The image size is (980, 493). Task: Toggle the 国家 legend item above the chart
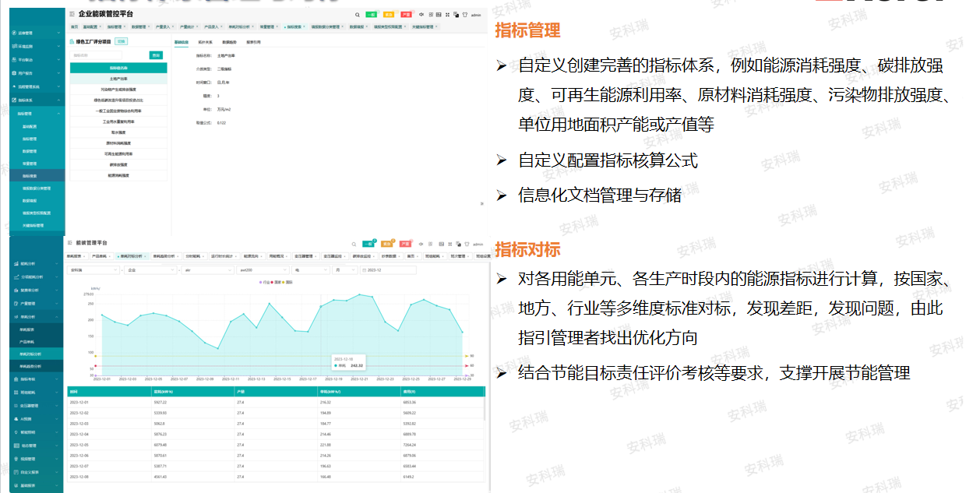click(x=277, y=281)
